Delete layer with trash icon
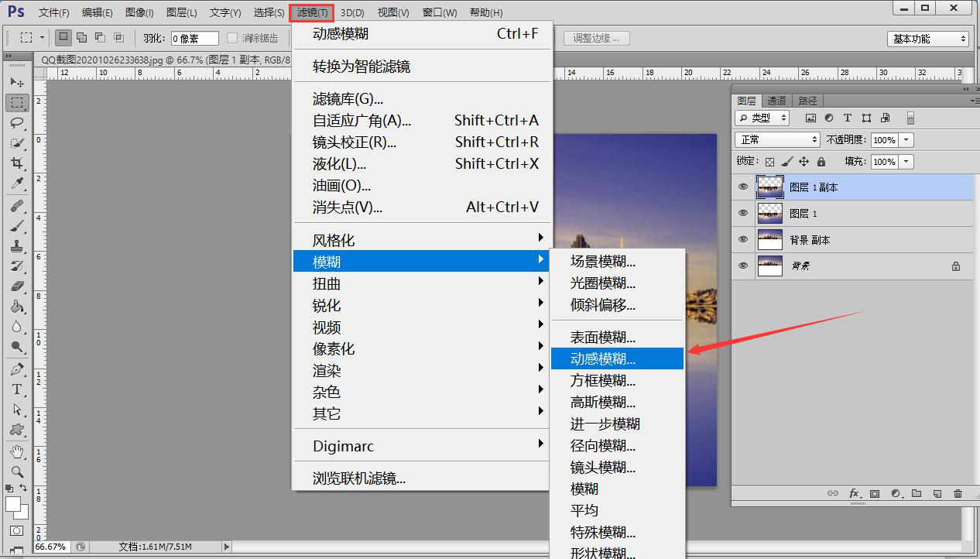This screenshot has height=559, width=980. [x=958, y=493]
